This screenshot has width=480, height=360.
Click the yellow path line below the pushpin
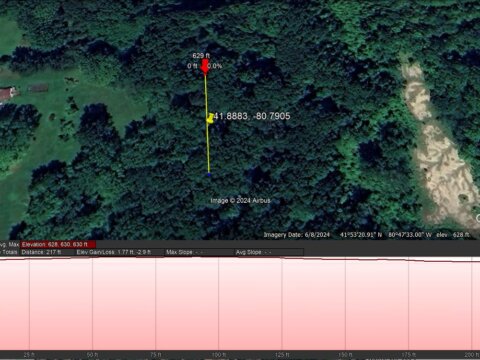coord(208,148)
